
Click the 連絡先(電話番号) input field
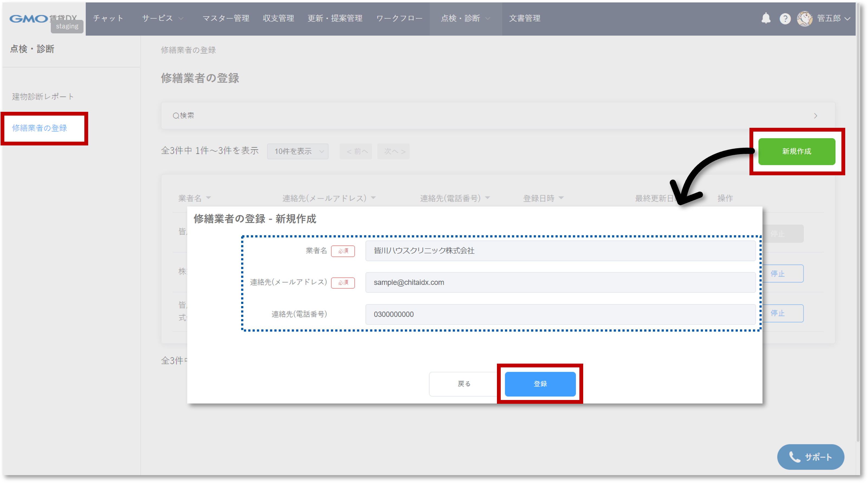click(560, 314)
